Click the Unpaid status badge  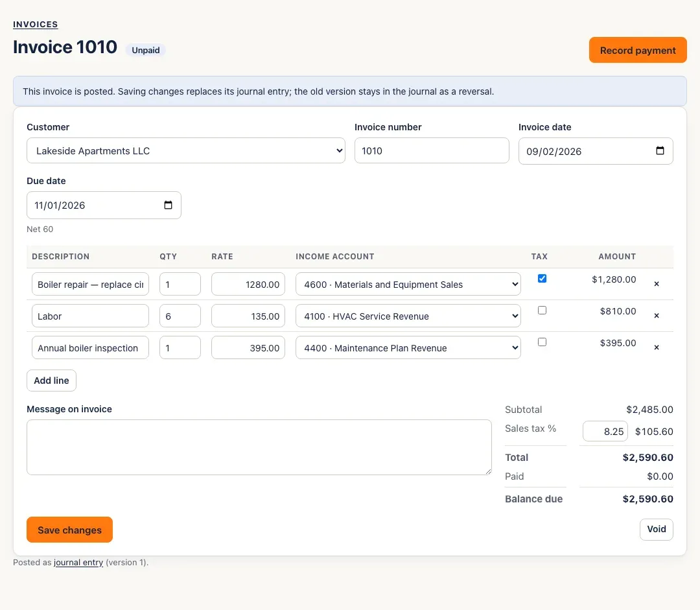click(146, 50)
